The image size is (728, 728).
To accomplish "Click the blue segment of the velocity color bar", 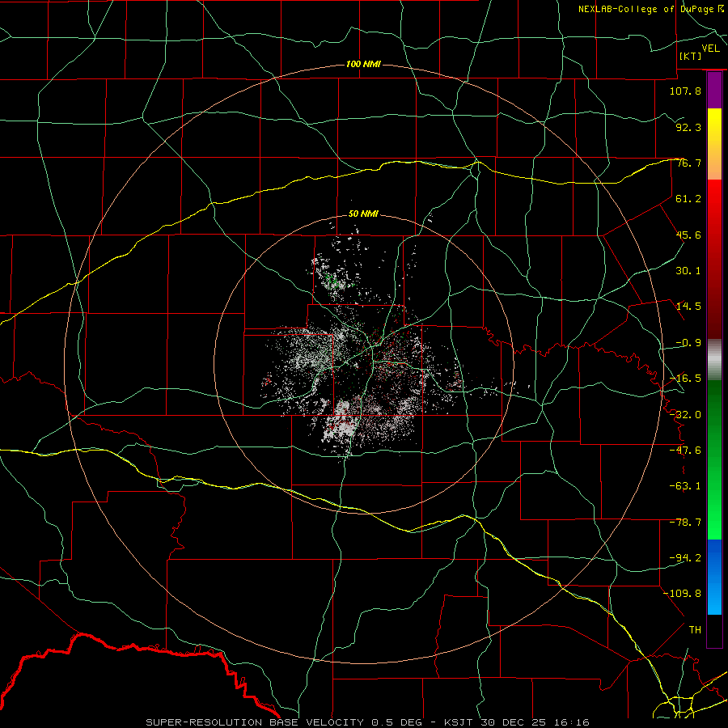I will [714, 577].
